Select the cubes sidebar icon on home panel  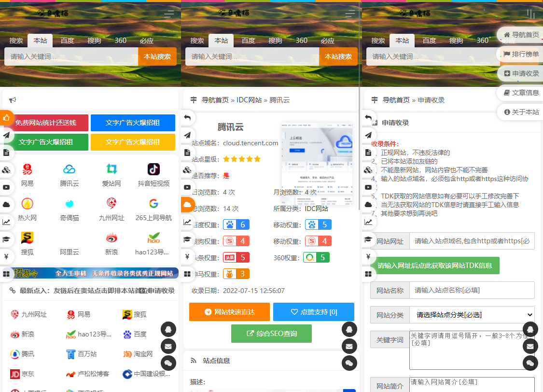pyautogui.click(x=6, y=170)
